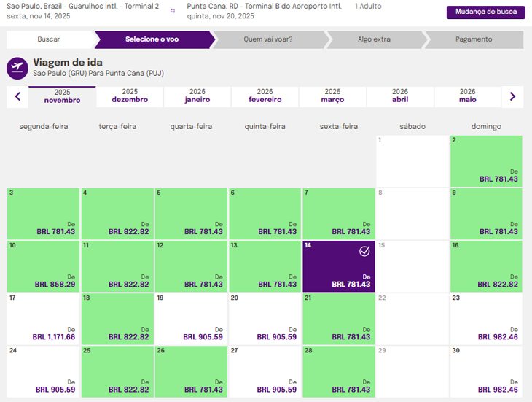Switch to the 2026 janeiro month tab

pos(197,96)
